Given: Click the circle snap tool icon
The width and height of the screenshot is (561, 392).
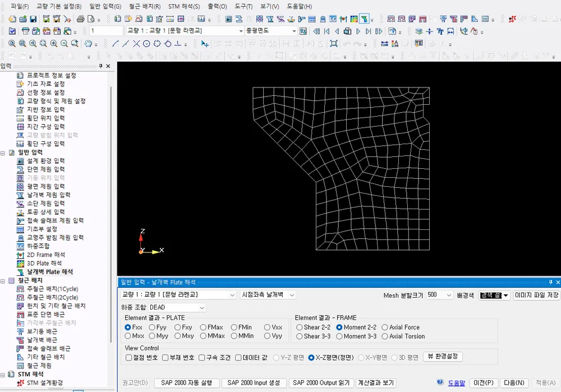Looking at the screenshot, I should coord(146,44).
